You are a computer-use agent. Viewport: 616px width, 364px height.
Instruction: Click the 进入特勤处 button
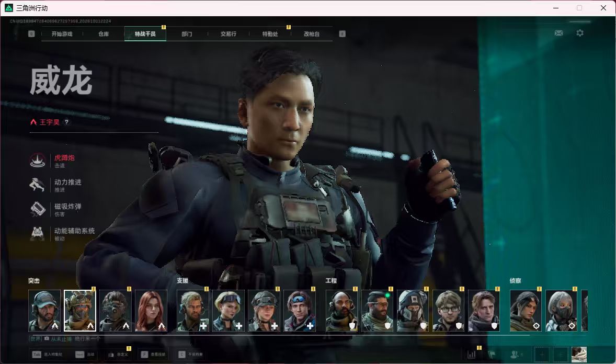[48, 355]
